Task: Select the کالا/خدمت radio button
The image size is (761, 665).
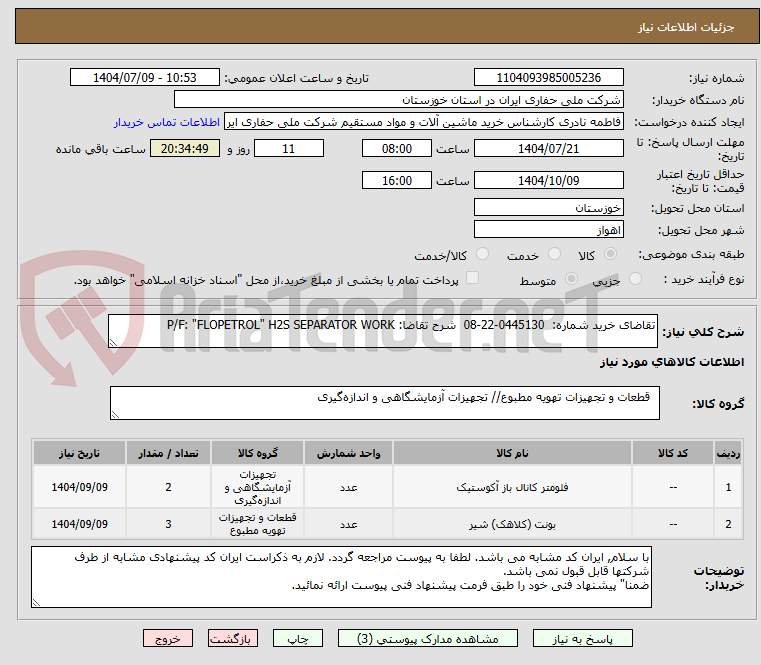Action: 482,254
